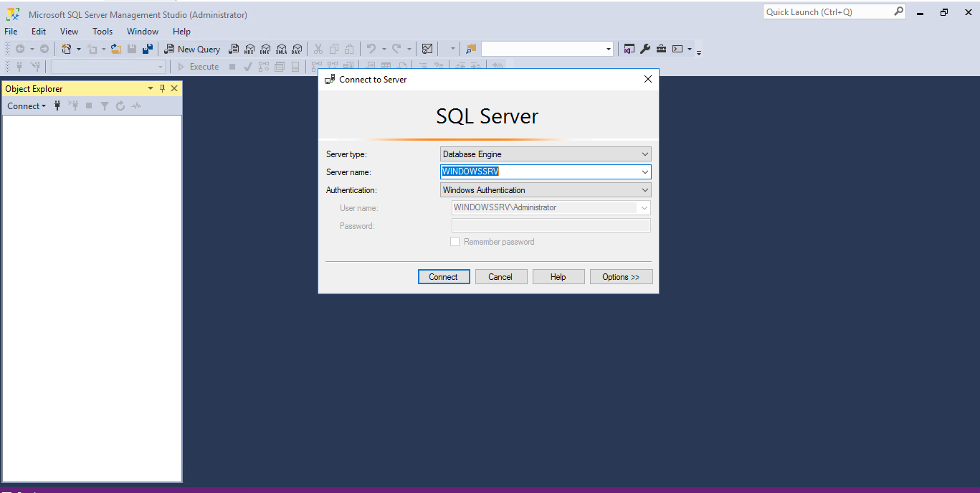
Task: Open a new XMLA query
Action: (x=281, y=49)
